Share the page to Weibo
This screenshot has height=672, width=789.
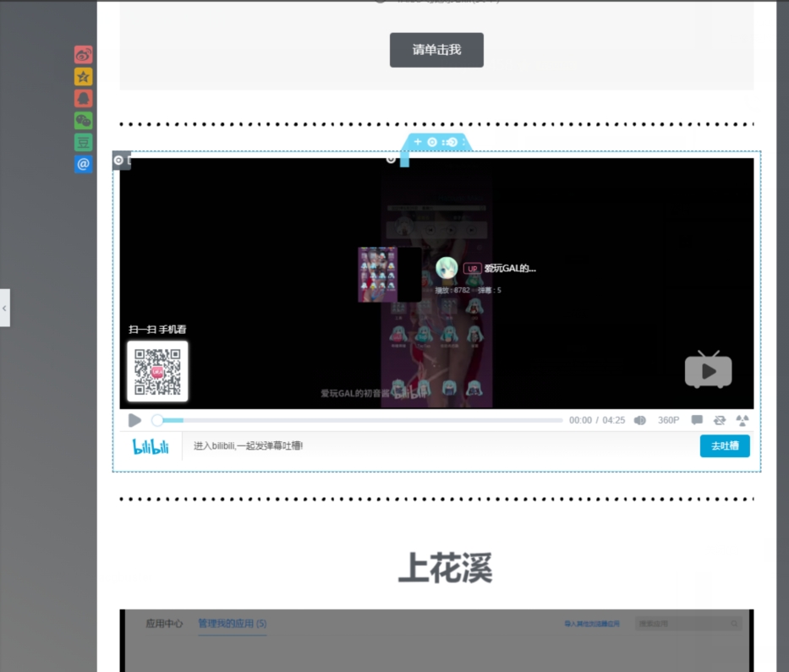click(x=84, y=54)
